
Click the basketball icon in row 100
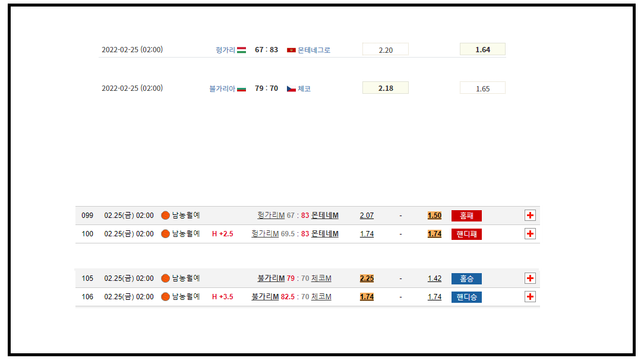coord(166,234)
